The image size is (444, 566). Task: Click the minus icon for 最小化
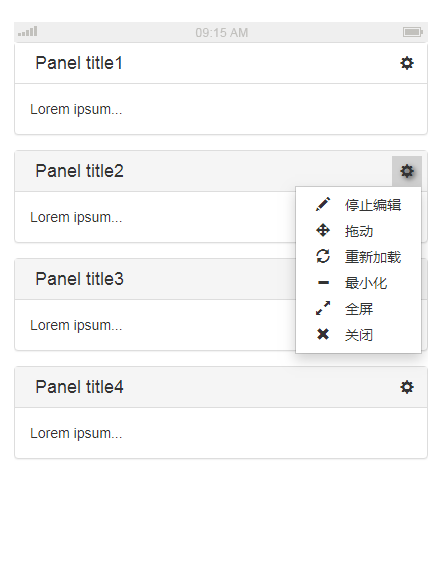(323, 283)
